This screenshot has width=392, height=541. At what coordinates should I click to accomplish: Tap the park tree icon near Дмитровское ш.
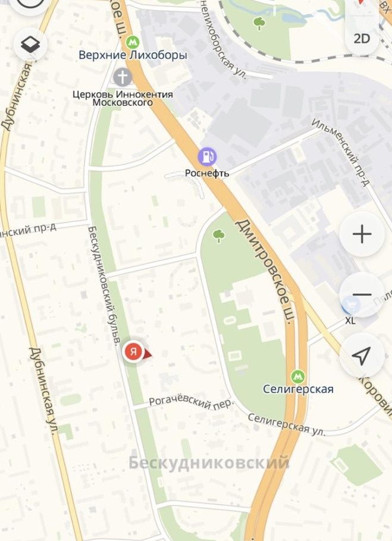click(219, 236)
